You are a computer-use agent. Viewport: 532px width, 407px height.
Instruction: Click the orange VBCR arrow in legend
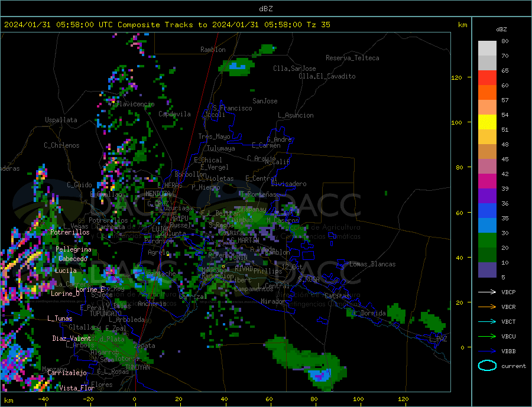click(487, 307)
